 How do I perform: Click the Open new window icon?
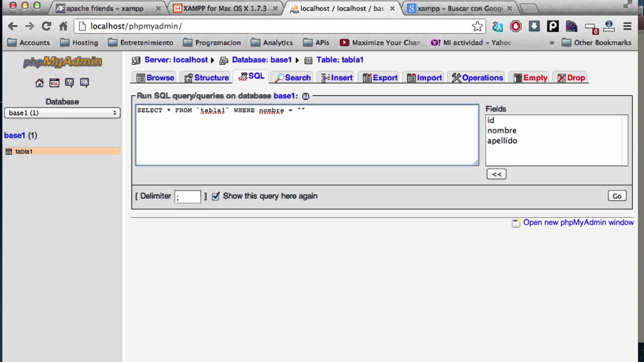[516, 223]
